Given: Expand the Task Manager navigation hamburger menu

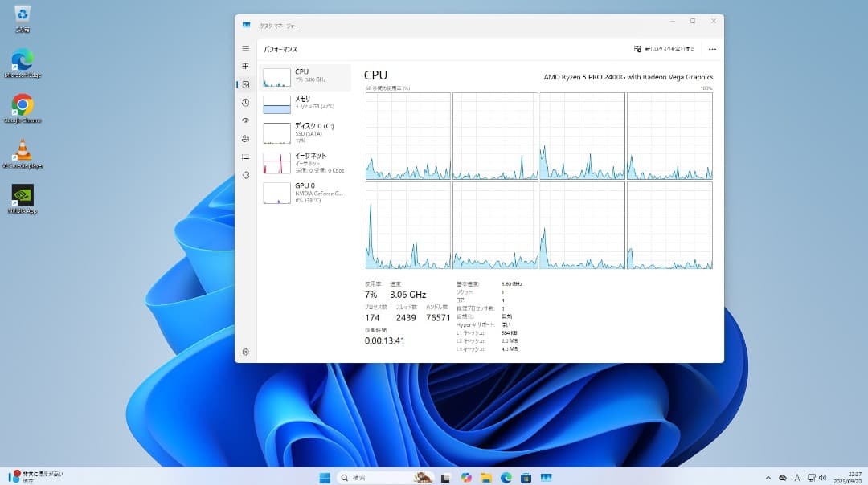Looking at the screenshot, I should (246, 48).
